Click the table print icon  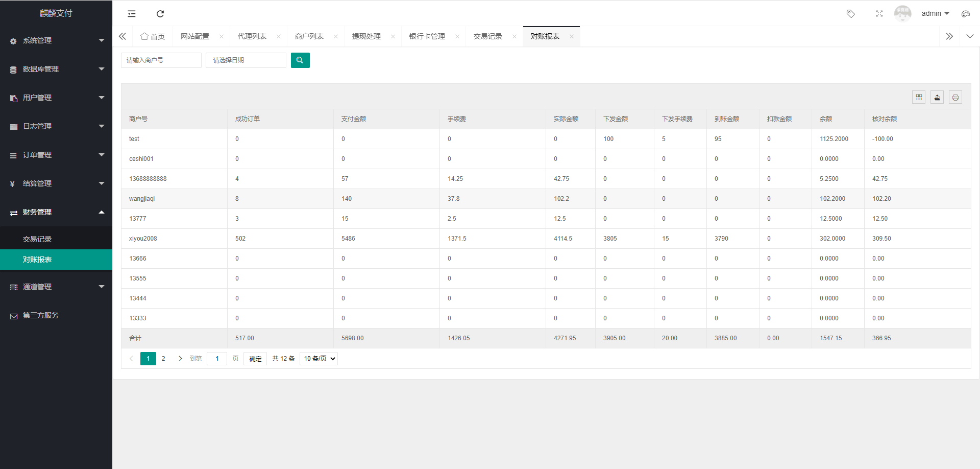(x=955, y=97)
